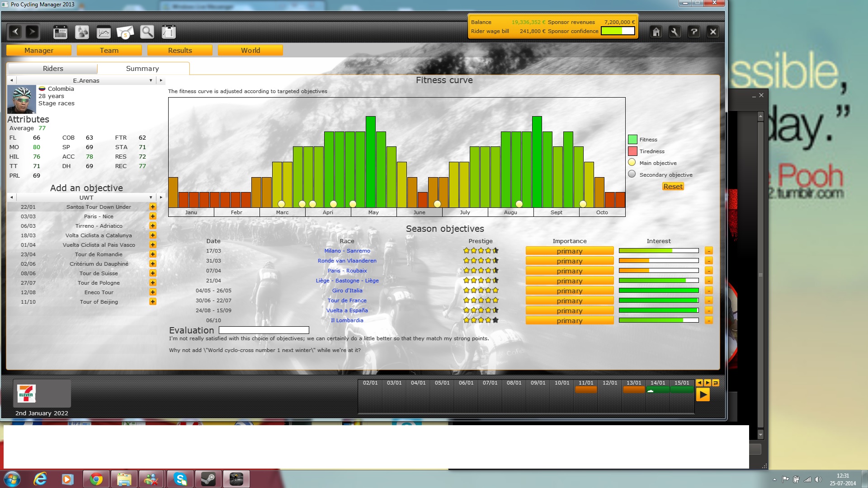Open the statistics graph icon
Image resolution: width=868 pixels, height=488 pixels.
(104, 32)
